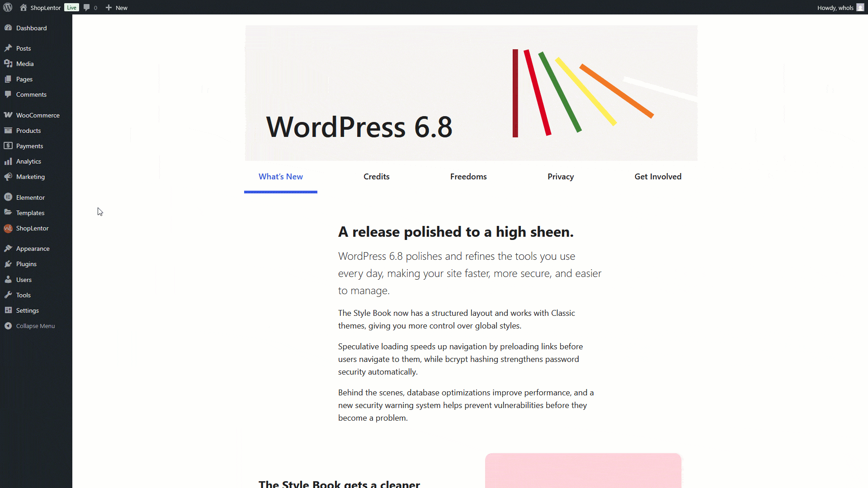The image size is (868, 488).
Task: Click the New content link text
Action: point(122,8)
